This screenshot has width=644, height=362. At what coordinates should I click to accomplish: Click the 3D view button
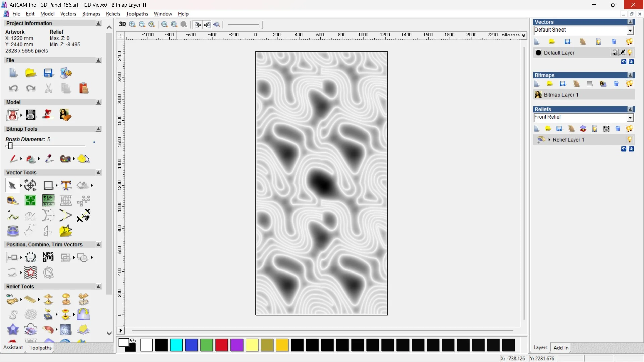pos(122,24)
